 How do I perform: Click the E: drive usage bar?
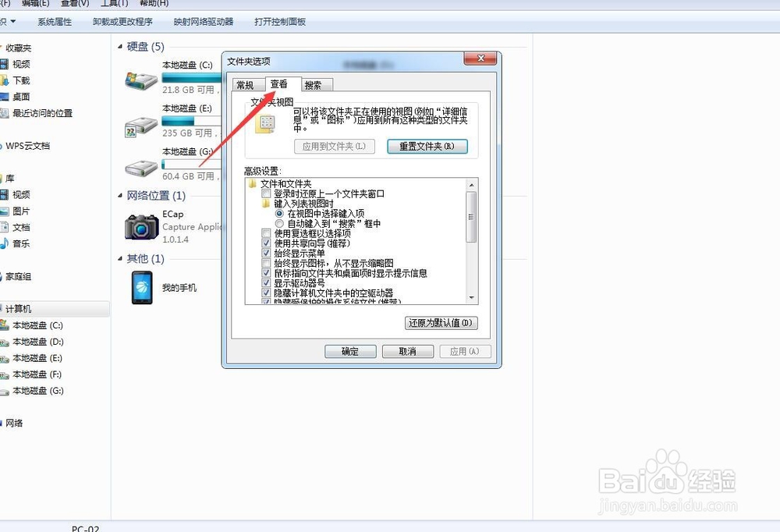coord(192,121)
